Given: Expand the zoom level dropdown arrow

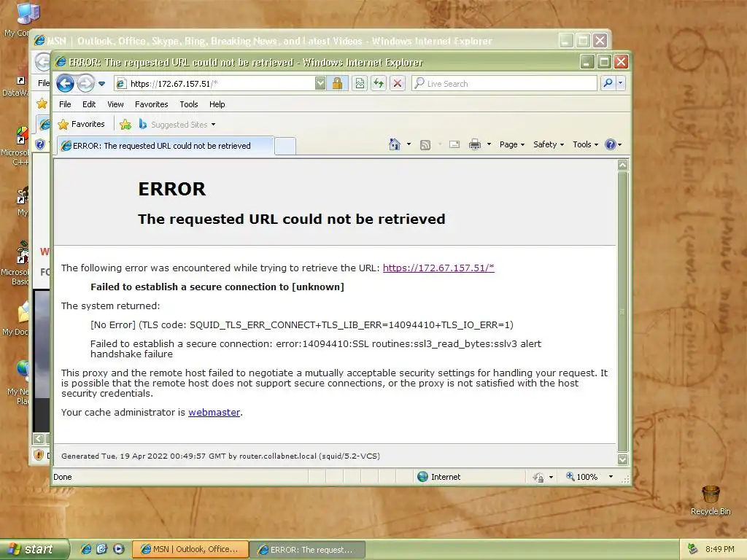Looking at the screenshot, I should click(611, 477).
